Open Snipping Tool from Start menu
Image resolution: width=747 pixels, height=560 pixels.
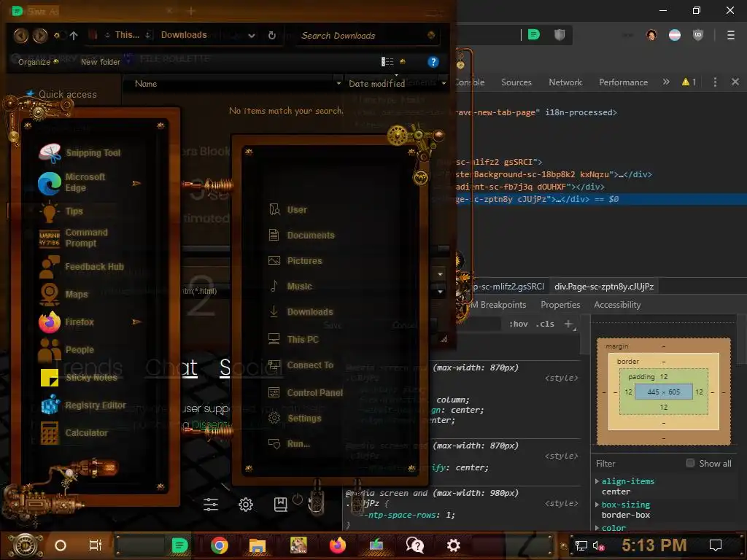[x=81, y=153]
